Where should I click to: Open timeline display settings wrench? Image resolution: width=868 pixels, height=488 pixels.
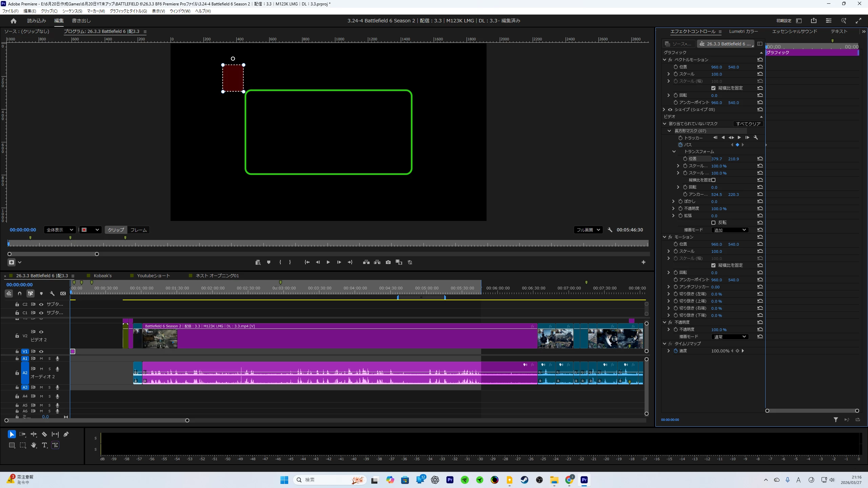pyautogui.click(x=52, y=293)
